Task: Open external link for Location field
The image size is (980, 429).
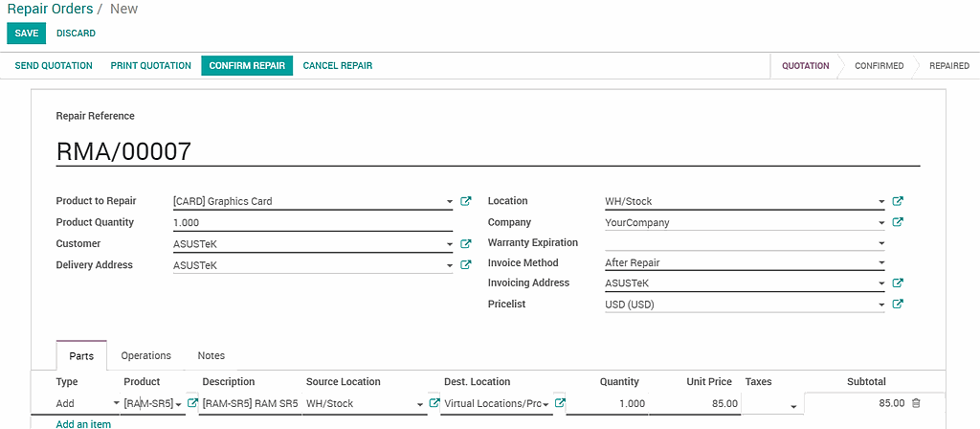Action: click(x=898, y=202)
